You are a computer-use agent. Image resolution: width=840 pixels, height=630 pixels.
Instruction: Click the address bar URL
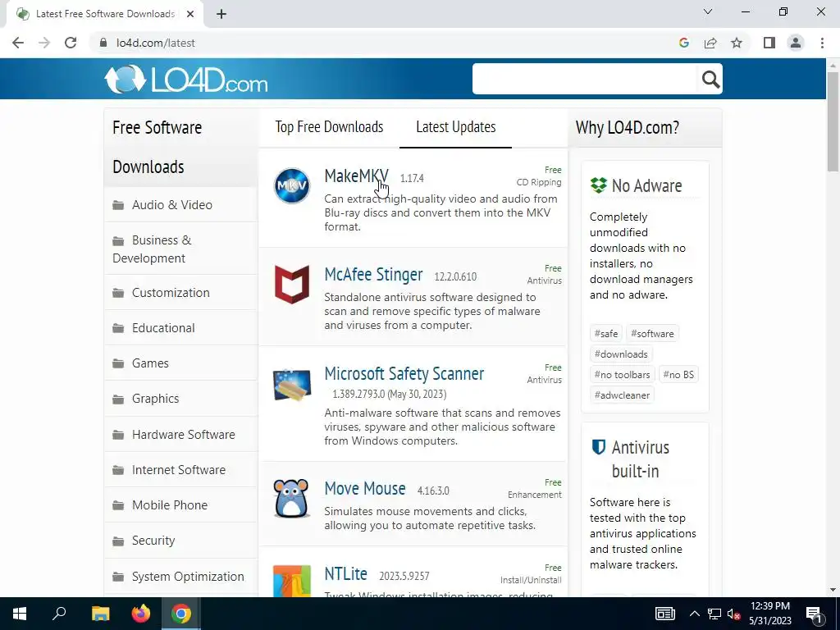(155, 43)
